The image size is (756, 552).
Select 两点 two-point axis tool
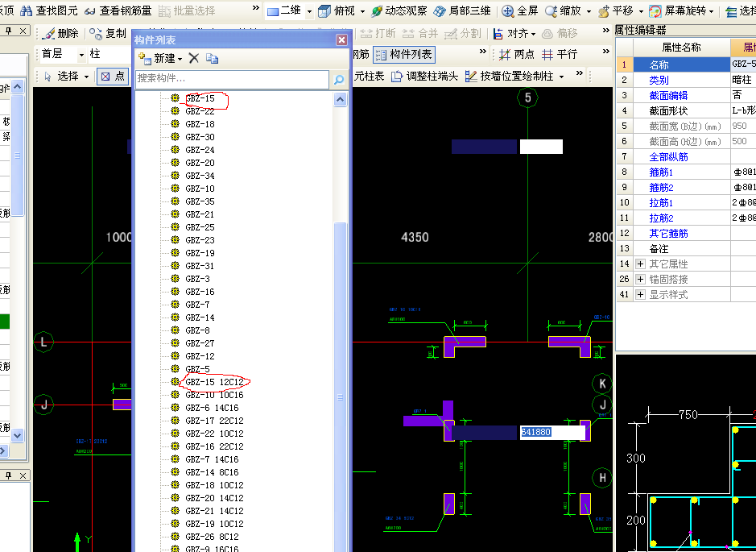[x=517, y=55]
